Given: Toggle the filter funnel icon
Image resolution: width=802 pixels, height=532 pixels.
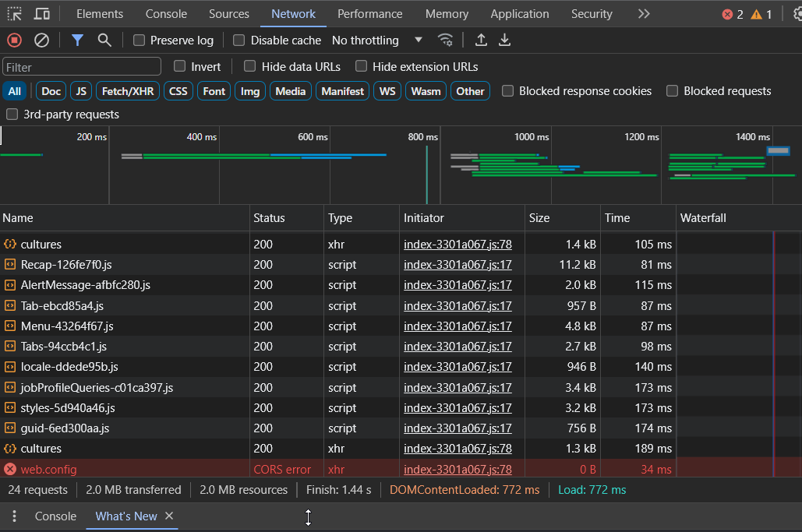Looking at the screenshot, I should tap(77, 40).
